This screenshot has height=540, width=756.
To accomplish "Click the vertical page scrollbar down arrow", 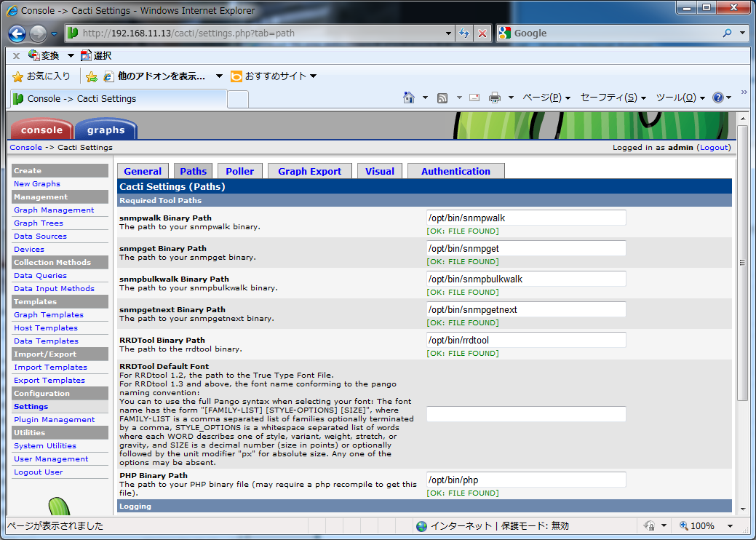I will 743,509.
